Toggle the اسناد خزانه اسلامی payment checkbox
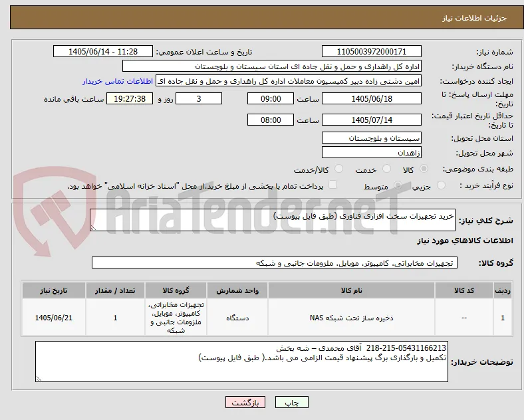This screenshot has height=420, width=524. coord(333,185)
